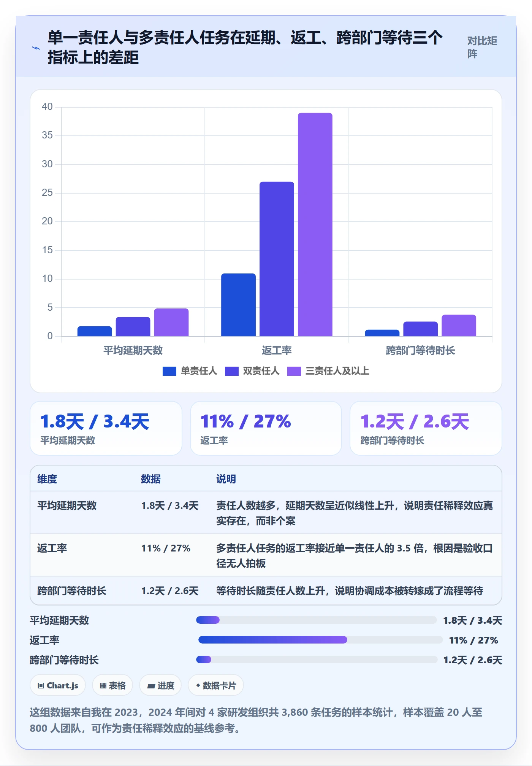The image size is (532, 766).
Task: Click the 跨部门等待时长 x-axis category label
Action: pos(420,350)
